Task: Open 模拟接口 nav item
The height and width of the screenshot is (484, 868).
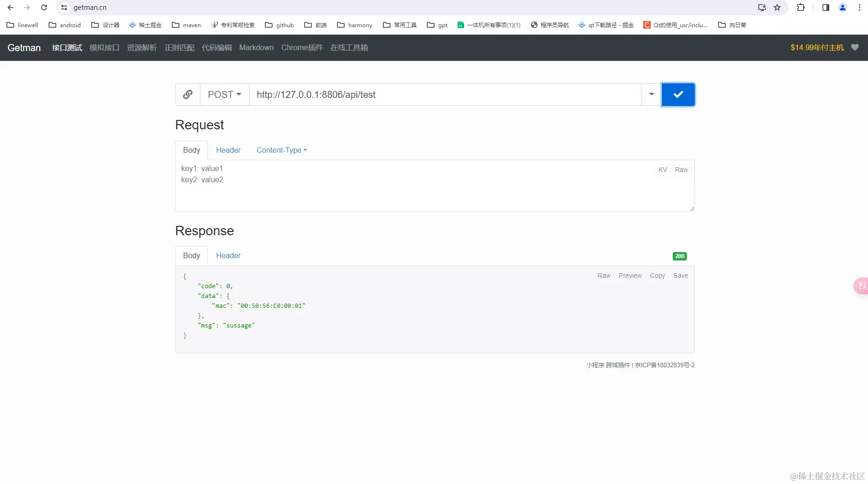Action: pyautogui.click(x=104, y=48)
